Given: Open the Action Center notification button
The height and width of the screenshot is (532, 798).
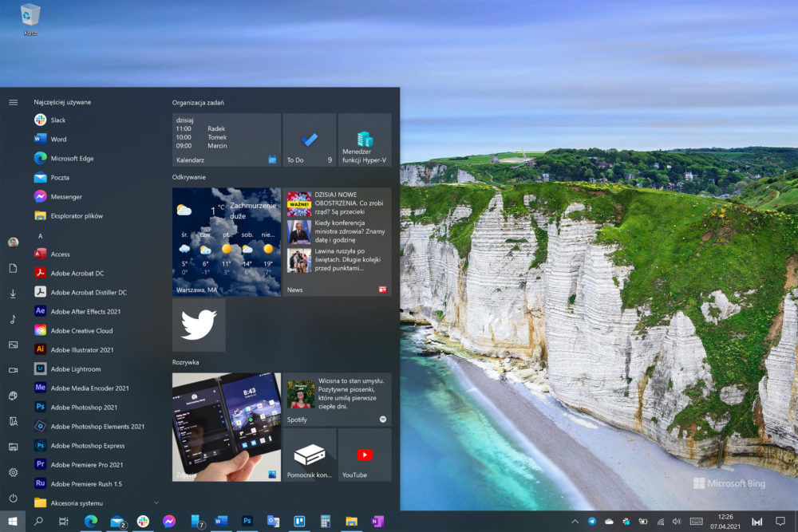Looking at the screenshot, I should [x=780, y=522].
